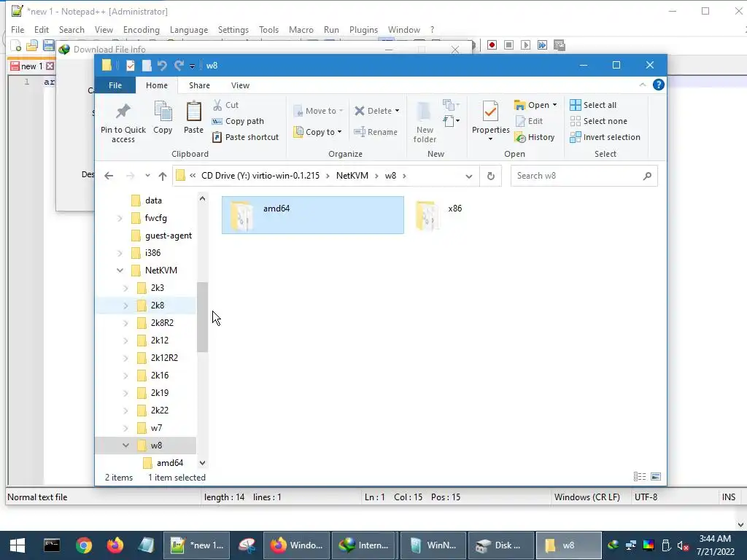Open recent locations dropdown arrow
Screen dimensions: 747x560
point(147,176)
